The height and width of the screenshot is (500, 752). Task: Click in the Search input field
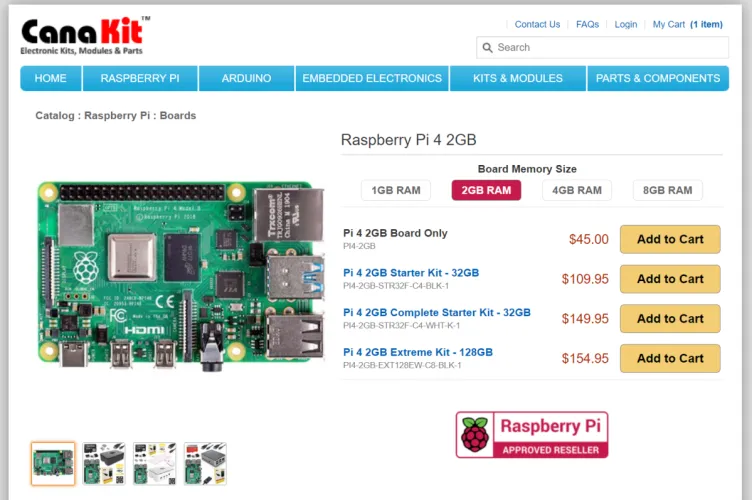pyautogui.click(x=610, y=47)
